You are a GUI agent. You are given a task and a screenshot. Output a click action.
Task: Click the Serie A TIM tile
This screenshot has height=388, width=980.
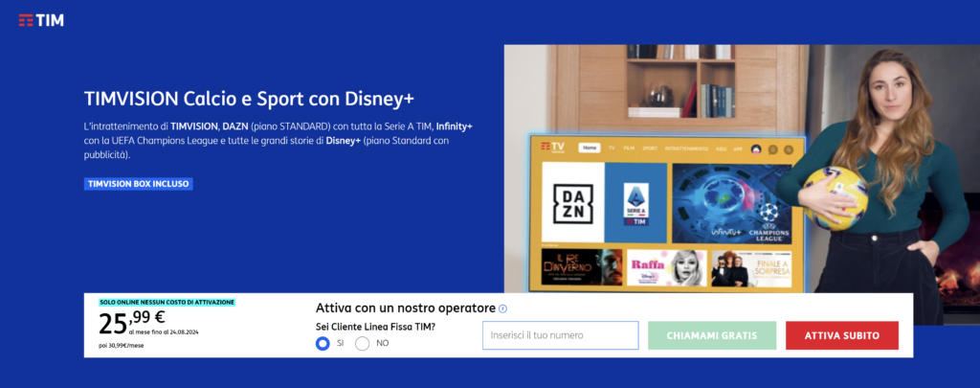pos(636,203)
